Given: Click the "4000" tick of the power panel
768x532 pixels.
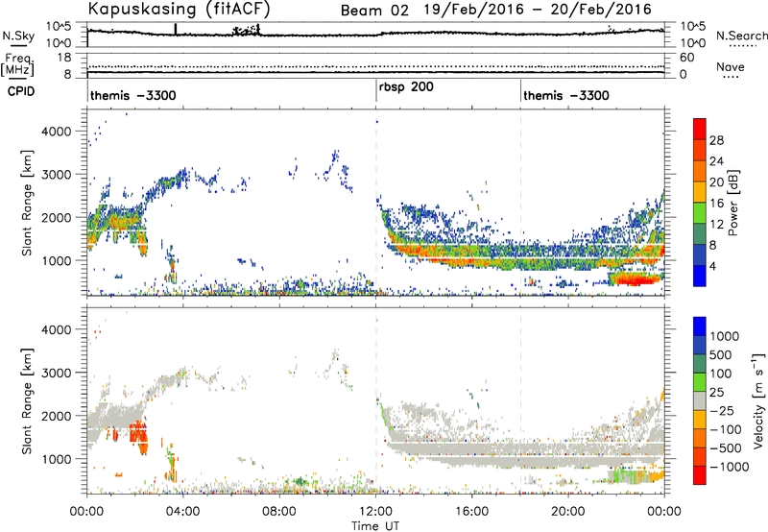Looking at the screenshot, I should point(57,132).
